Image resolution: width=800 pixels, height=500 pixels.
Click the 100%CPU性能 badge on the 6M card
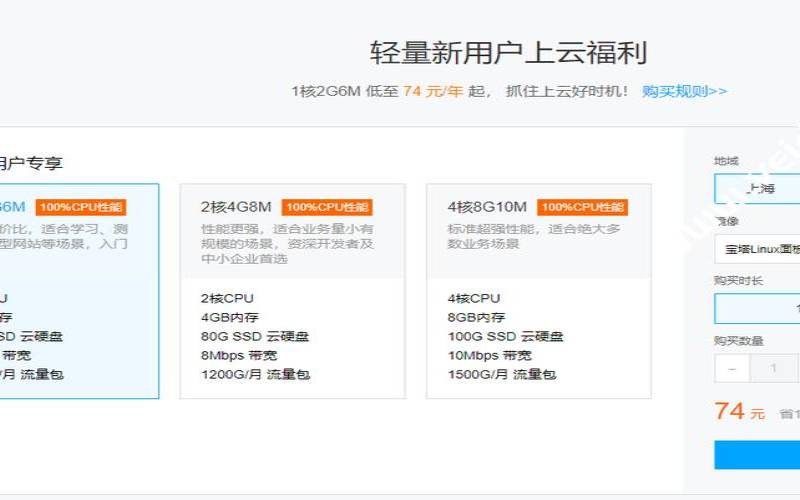tap(81, 207)
